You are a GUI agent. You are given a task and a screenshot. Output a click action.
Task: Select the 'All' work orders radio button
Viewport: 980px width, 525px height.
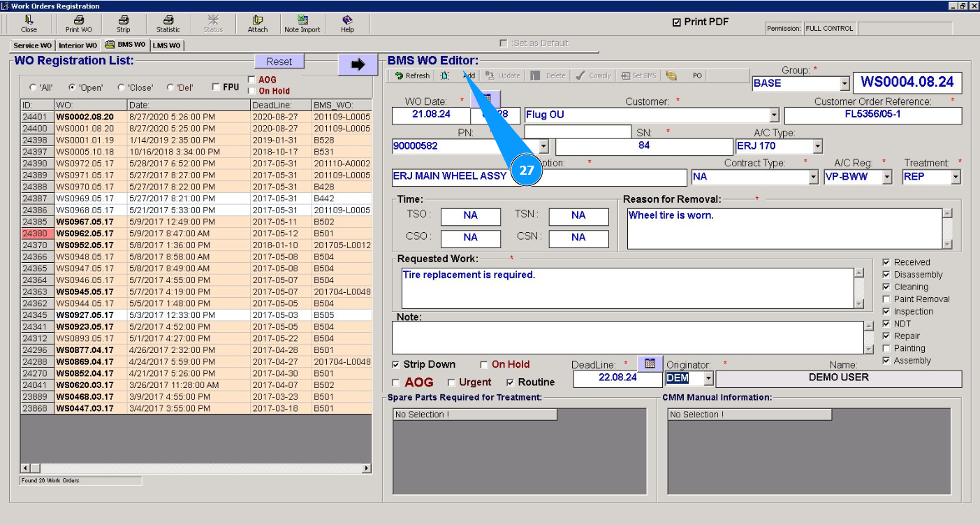click(x=33, y=87)
